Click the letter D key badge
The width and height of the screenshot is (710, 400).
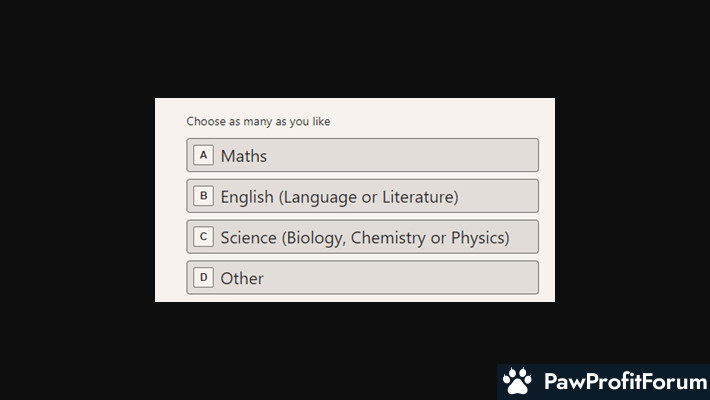coord(203,277)
